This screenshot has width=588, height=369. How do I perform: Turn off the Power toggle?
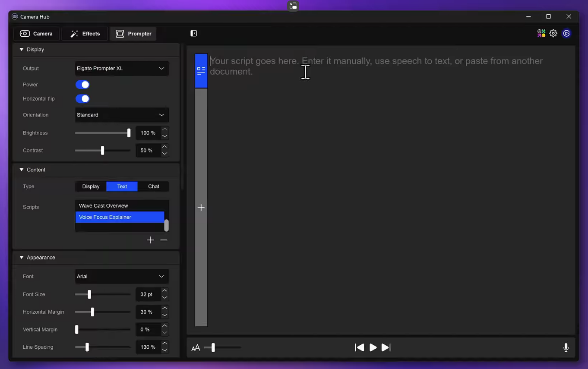82,85
